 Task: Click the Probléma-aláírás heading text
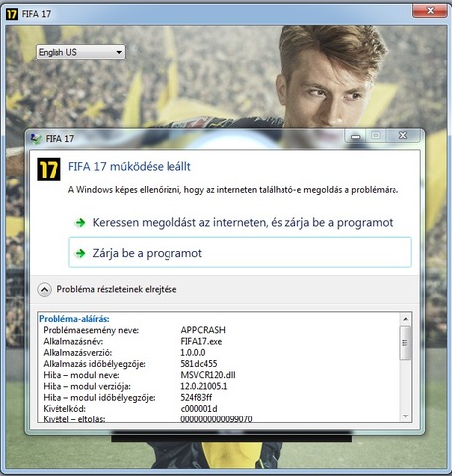74,319
